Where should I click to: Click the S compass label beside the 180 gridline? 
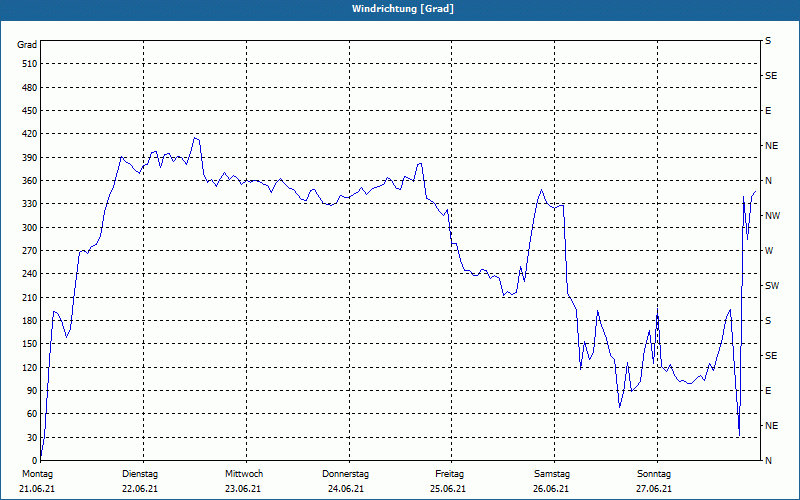768,321
